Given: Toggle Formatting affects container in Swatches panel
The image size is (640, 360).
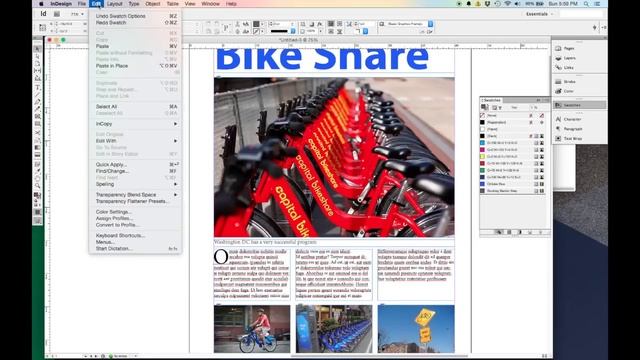Looking at the screenshot, I should click(x=494, y=108).
